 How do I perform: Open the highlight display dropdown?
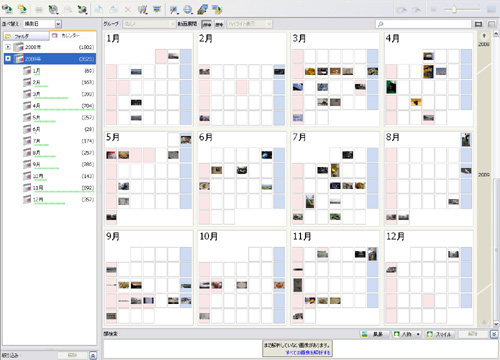249,24
